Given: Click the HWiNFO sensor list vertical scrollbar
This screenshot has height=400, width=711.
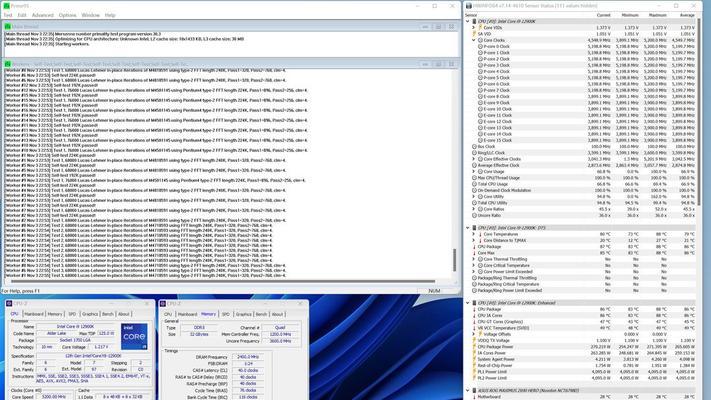Looking at the screenshot, I should click(x=699, y=111).
